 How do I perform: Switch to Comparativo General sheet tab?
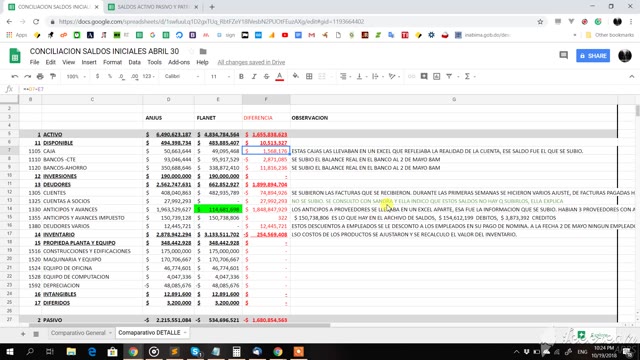78,333
